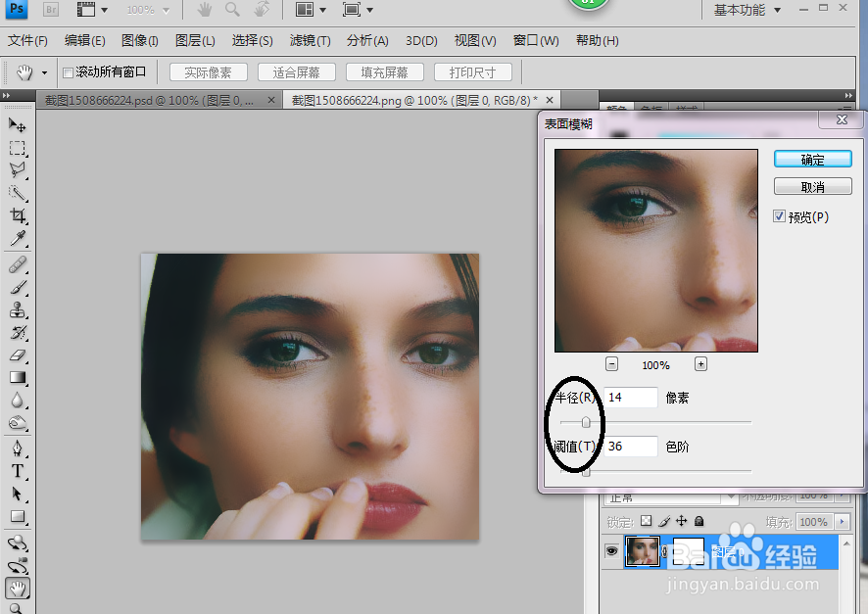Select the Eraser tool
The height and width of the screenshot is (614, 868).
(17, 355)
